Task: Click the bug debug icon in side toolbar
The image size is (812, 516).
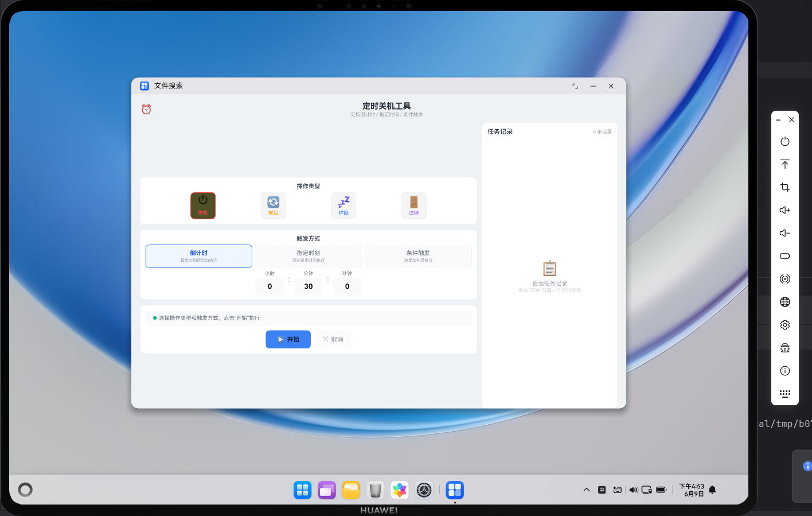Action: 785,348
